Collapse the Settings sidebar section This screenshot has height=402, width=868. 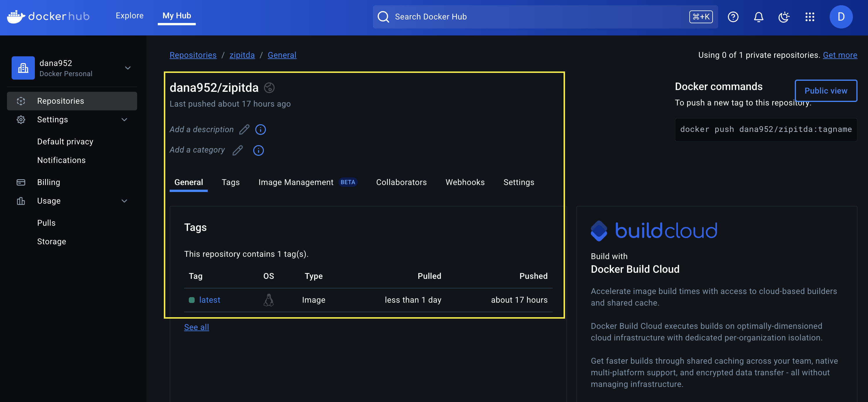(x=124, y=119)
